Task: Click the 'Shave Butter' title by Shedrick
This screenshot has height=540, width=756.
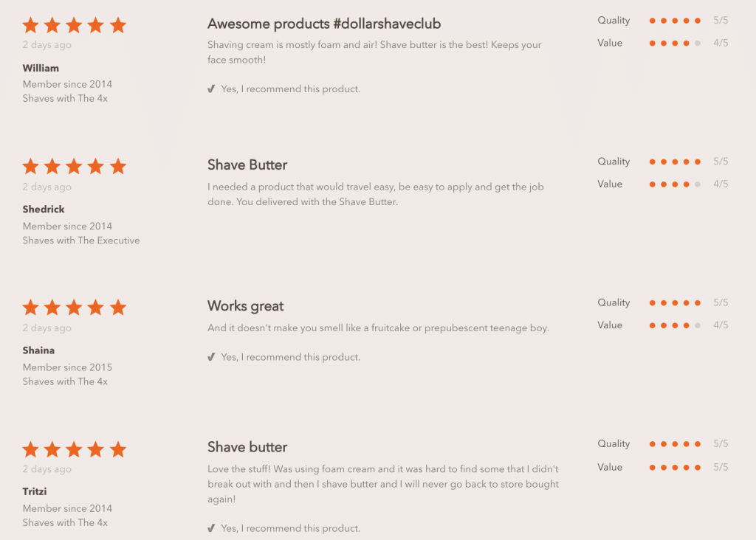Action: pos(247,165)
